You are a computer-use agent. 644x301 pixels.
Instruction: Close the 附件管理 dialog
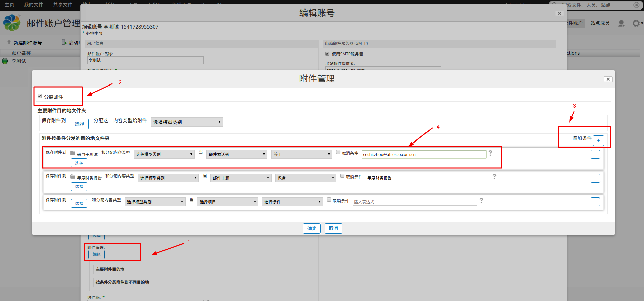click(608, 79)
